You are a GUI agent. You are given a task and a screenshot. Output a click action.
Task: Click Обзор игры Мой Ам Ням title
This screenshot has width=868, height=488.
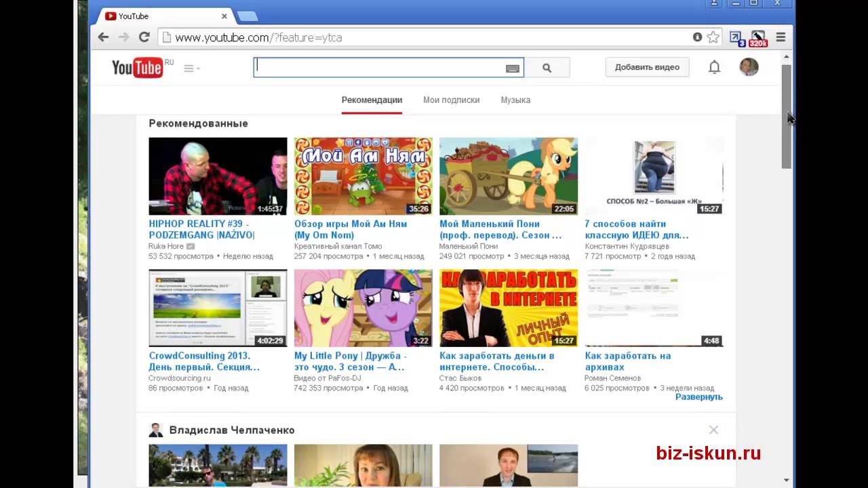coord(351,229)
